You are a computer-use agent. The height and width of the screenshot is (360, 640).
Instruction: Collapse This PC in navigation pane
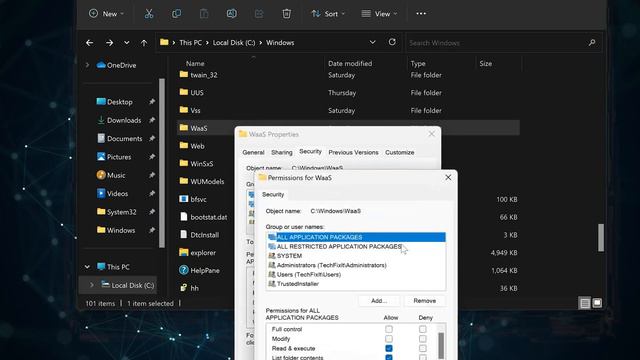87,267
